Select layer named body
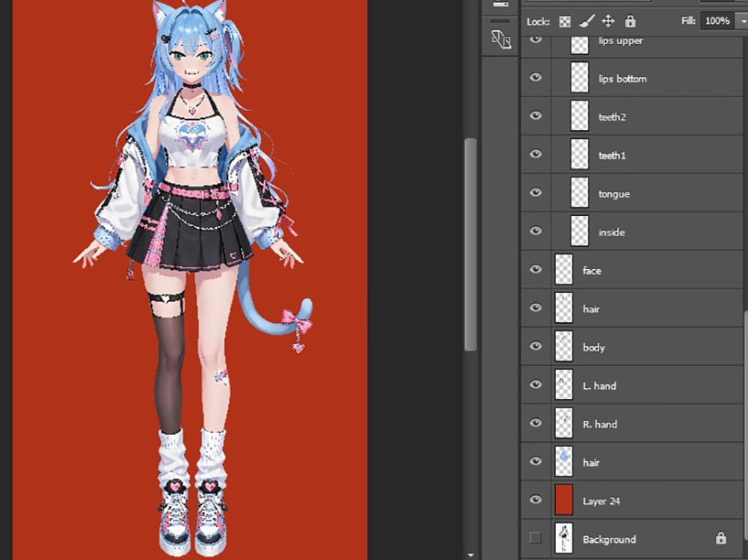The width and height of the screenshot is (748, 560). (x=593, y=348)
